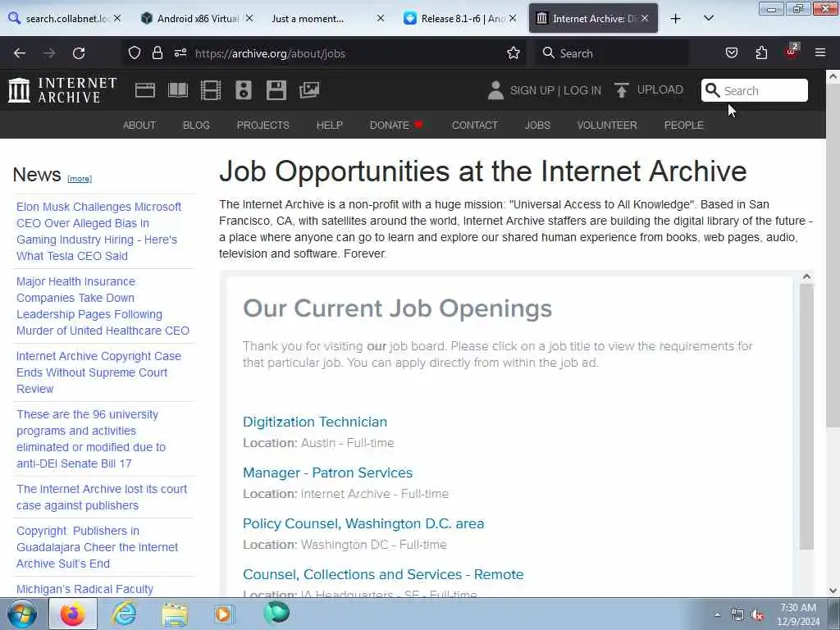Click the magnifier in archive search box
The image size is (840, 630).
712,90
